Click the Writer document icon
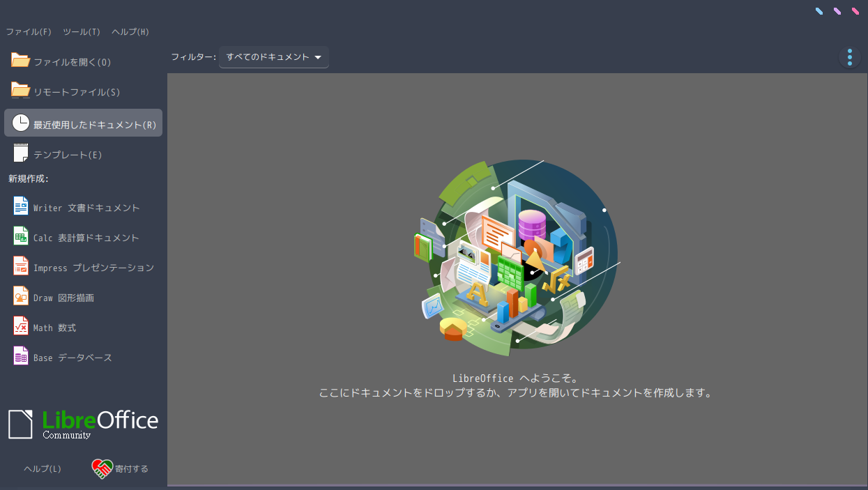Viewport: 868px width, 490px height. pyautogui.click(x=21, y=207)
